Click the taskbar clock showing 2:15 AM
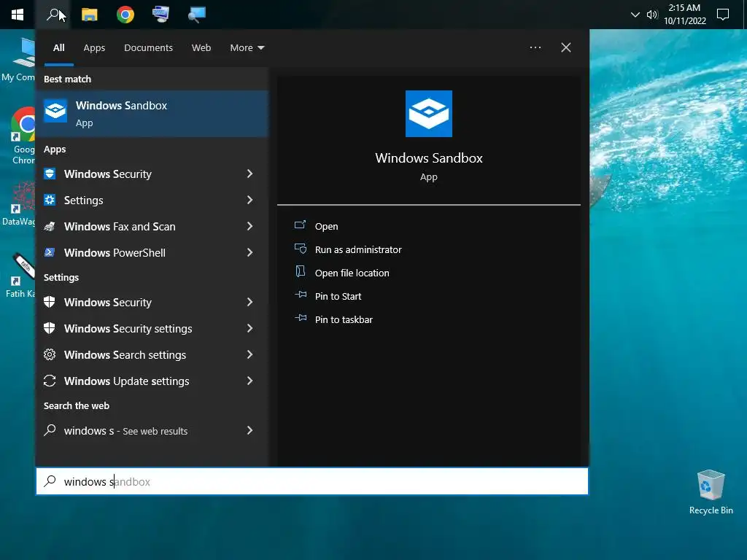747x560 pixels. pos(684,15)
